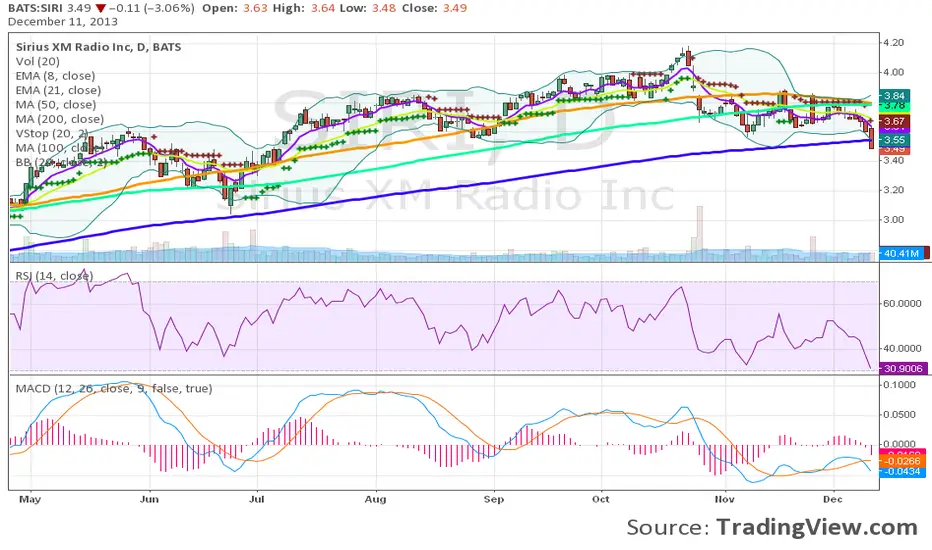Screen dimensions: 932x550
Task: Click the MA (50, close) indicator legend
Action: tap(56, 104)
